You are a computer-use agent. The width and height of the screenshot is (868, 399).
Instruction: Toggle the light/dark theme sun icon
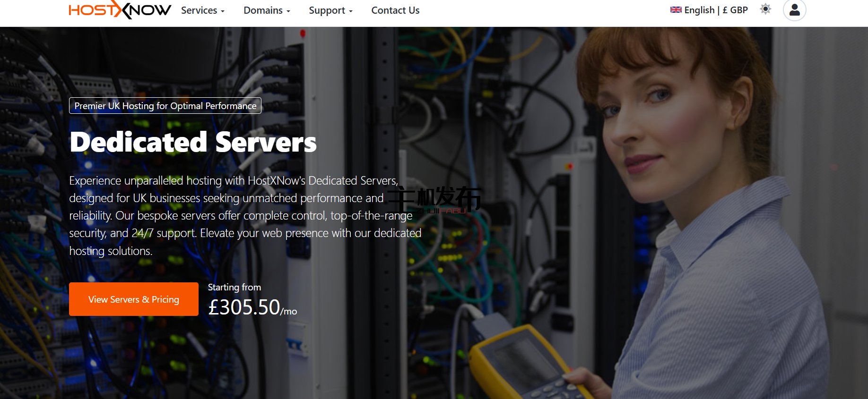pyautogui.click(x=765, y=9)
